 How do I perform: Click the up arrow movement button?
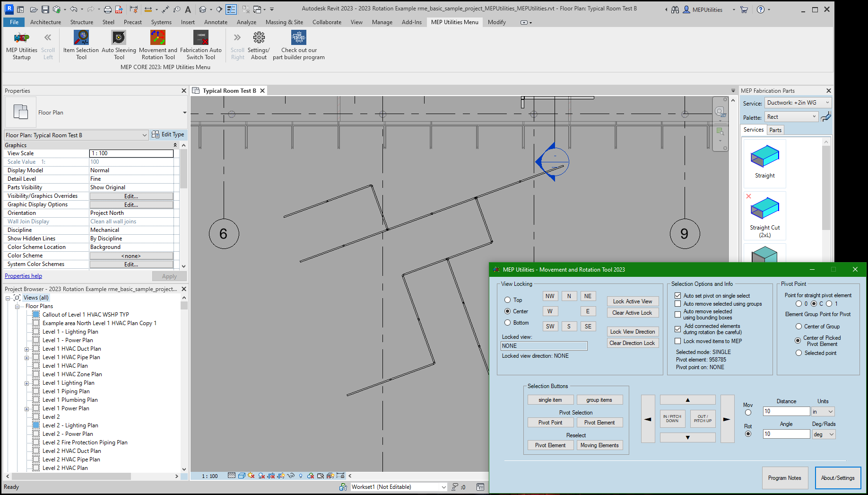pos(687,400)
